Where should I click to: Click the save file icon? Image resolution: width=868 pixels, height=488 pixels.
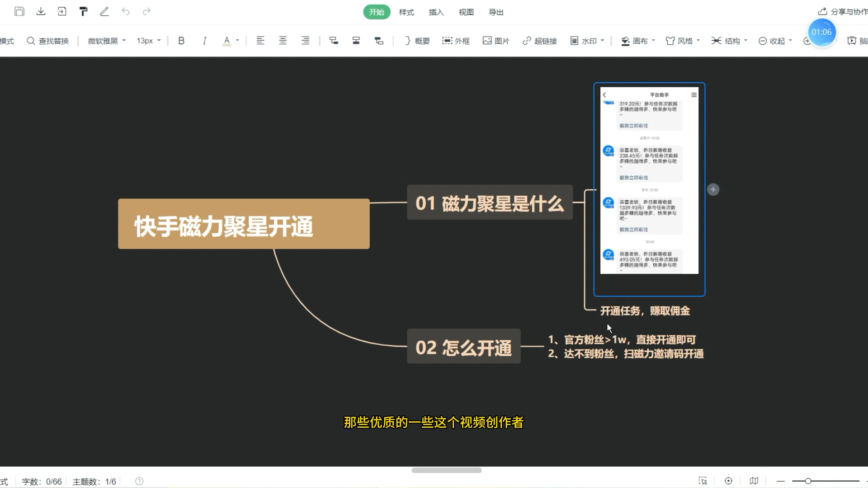tap(19, 11)
